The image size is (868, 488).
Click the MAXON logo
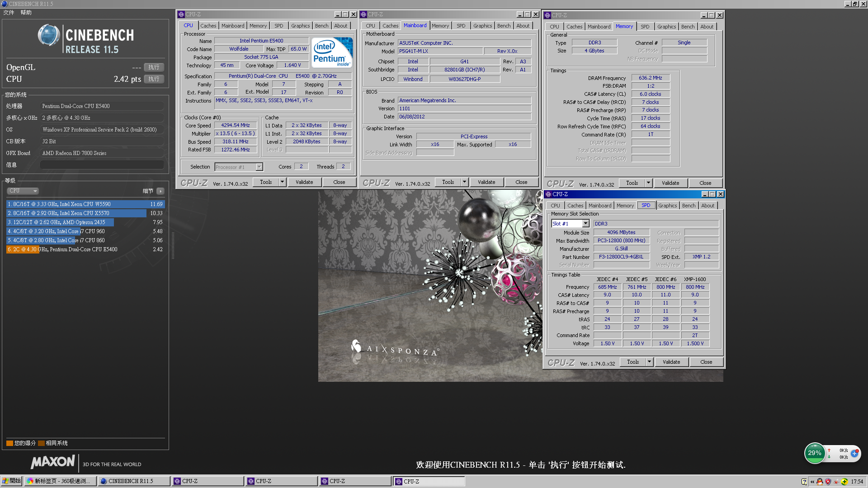[53, 462]
